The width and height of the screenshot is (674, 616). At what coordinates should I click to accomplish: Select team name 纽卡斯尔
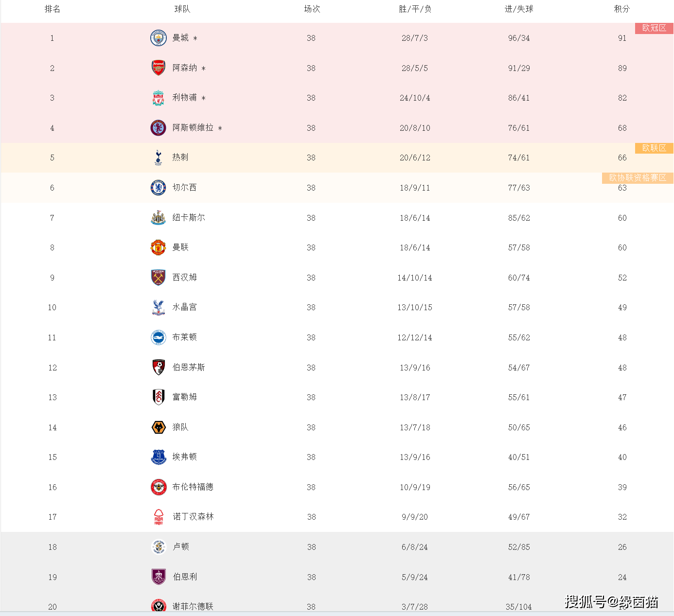pos(189,218)
